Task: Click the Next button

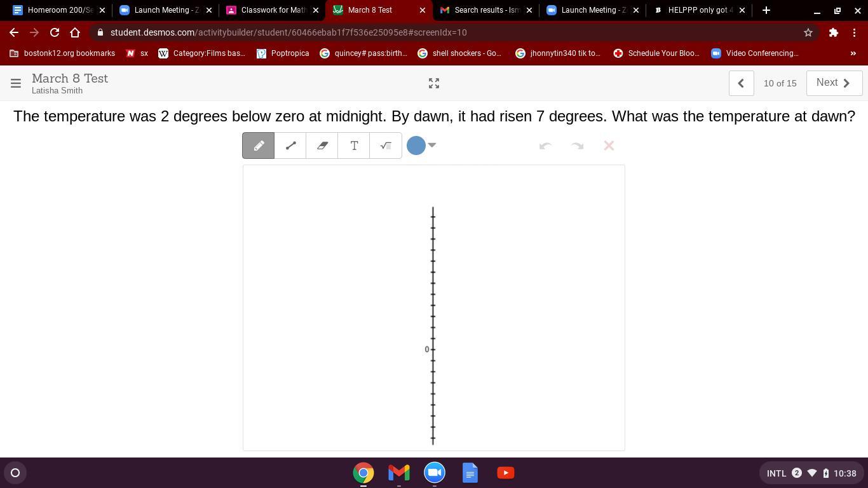Action: click(x=834, y=83)
